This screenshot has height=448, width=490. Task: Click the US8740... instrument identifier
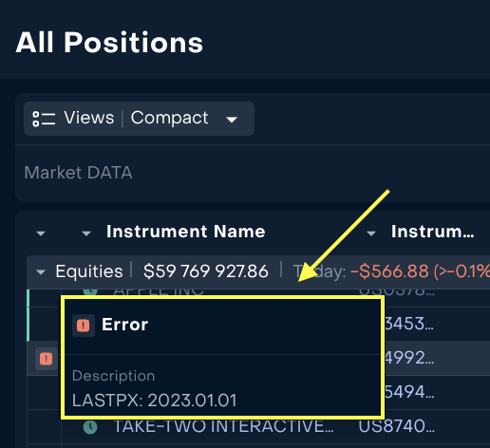tap(396, 426)
